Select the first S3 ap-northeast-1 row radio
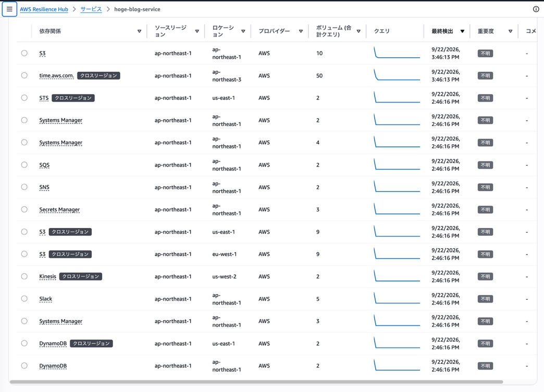Screen dimensions: 544x392 tap(24, 53)
